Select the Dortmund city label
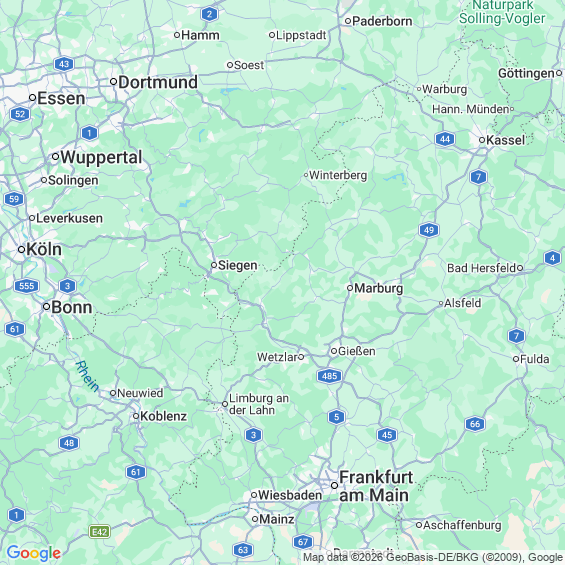The image size is (565, 565). [158, 82]
